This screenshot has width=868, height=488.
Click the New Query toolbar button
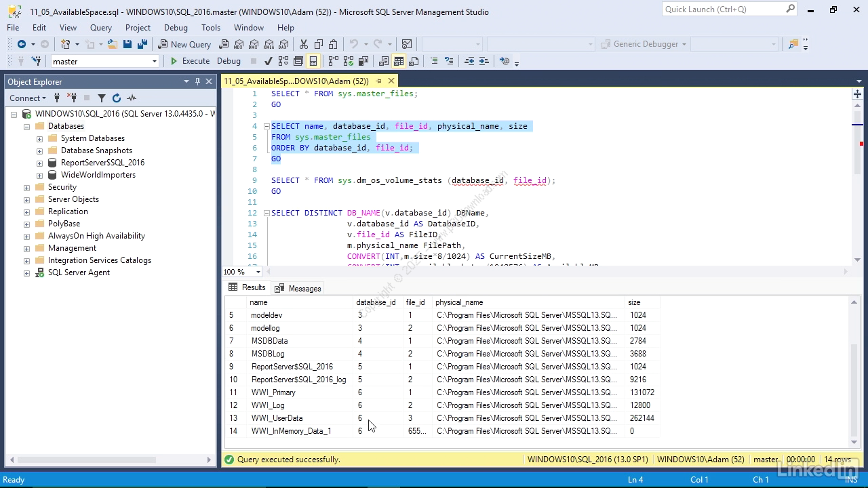click(x=184, y=44)
